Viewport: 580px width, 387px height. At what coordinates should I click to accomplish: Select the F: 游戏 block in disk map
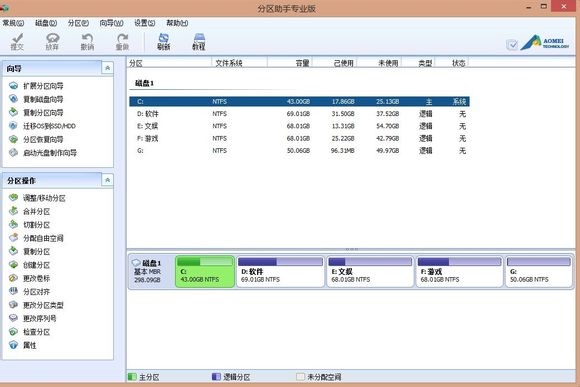click(459, 271)
